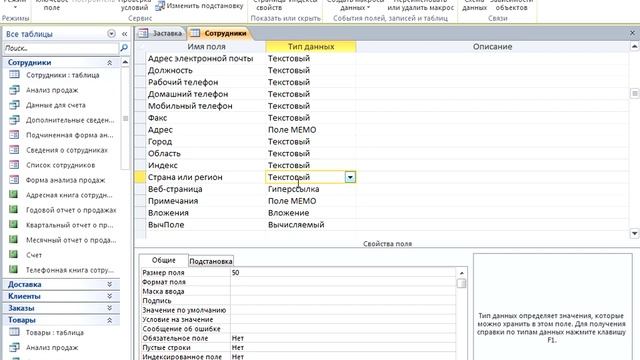Viewport: 640px width, 360px height.
Task: Click the Условие на значение property box
Action: click(343, 320)
